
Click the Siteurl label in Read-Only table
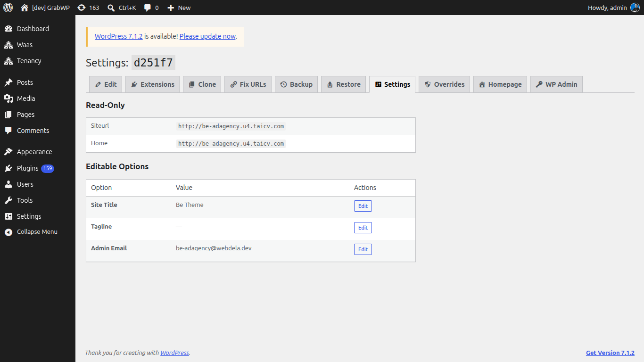[x=100, y=126]
